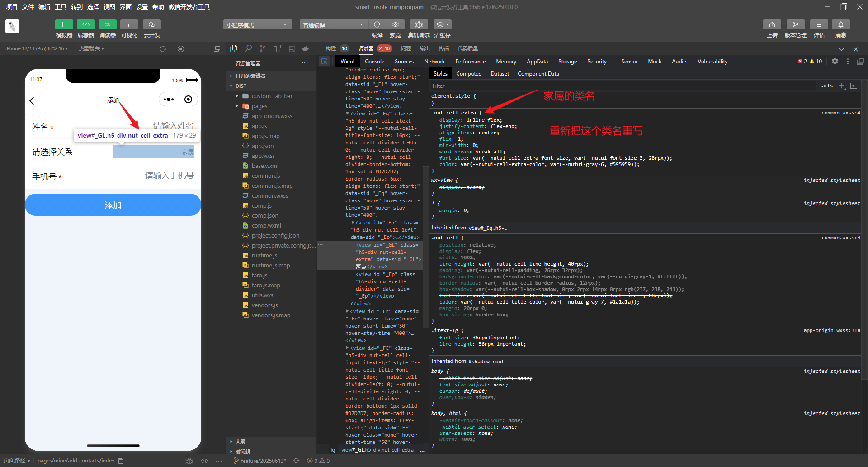
Task: Switch to the Storage tab
Action: coord(567,62)
